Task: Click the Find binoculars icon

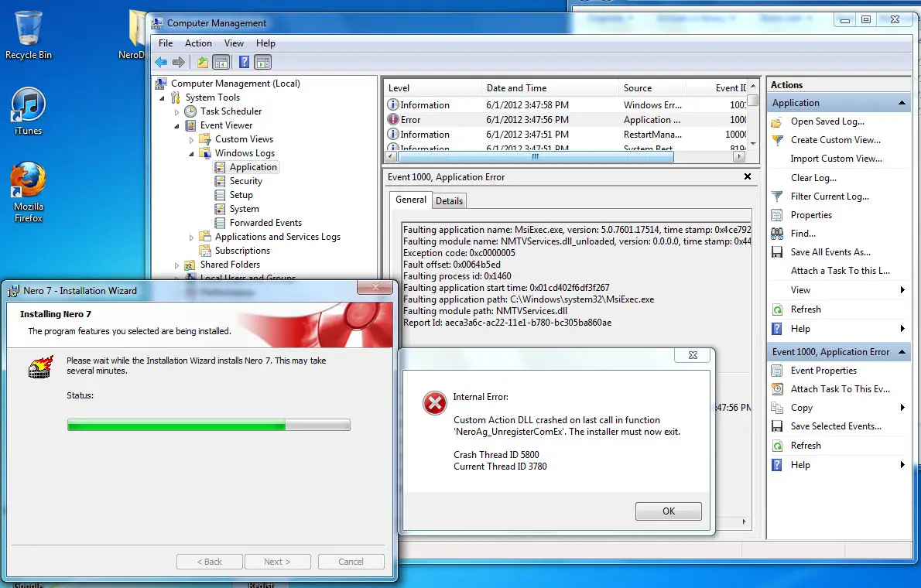Action: tap(776, 234)
